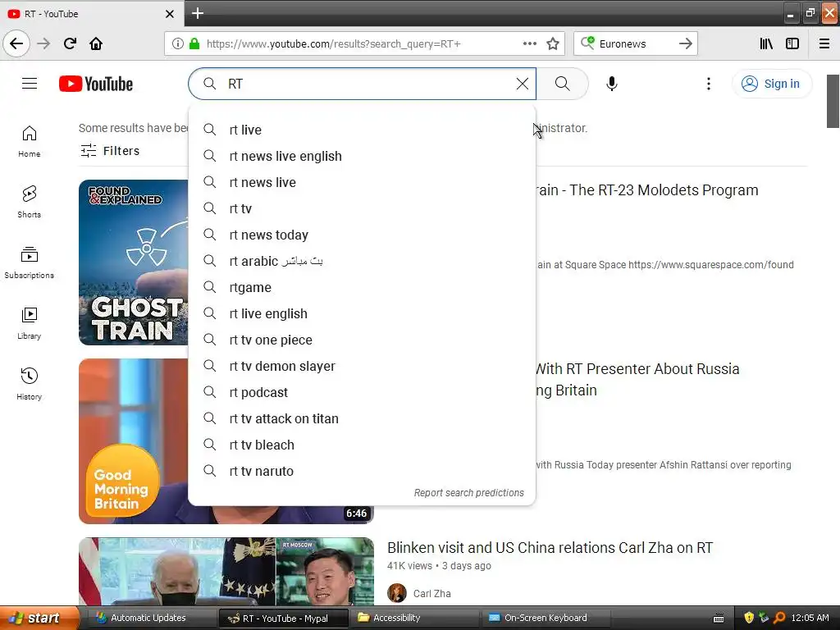Open the Carl Zha channel link
The width and height of the screenshot is (840, 630).
coord(431,594)
